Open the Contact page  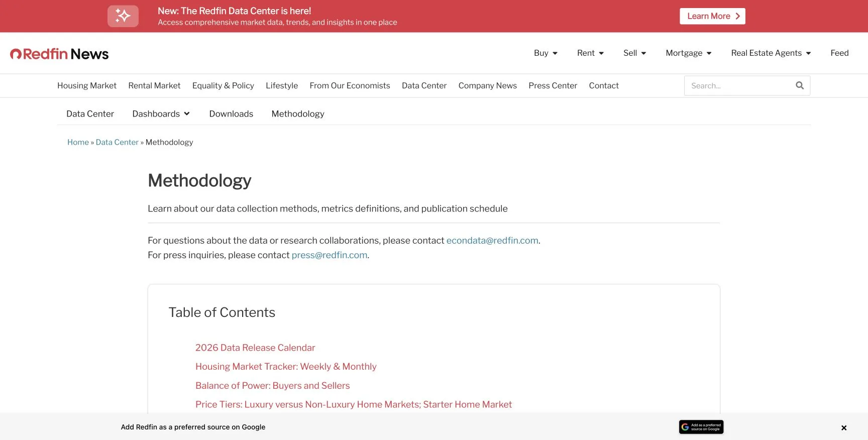click(x=604, y=85)
